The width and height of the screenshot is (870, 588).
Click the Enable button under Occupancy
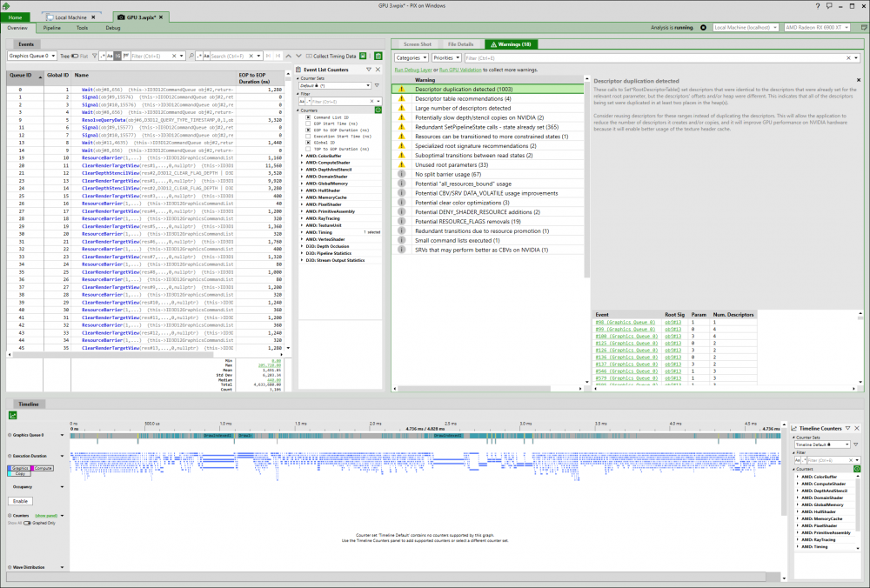pyautogui.click(x=22, y=501)
